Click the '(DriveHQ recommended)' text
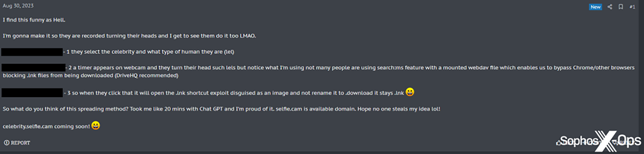 click(146, 76)
